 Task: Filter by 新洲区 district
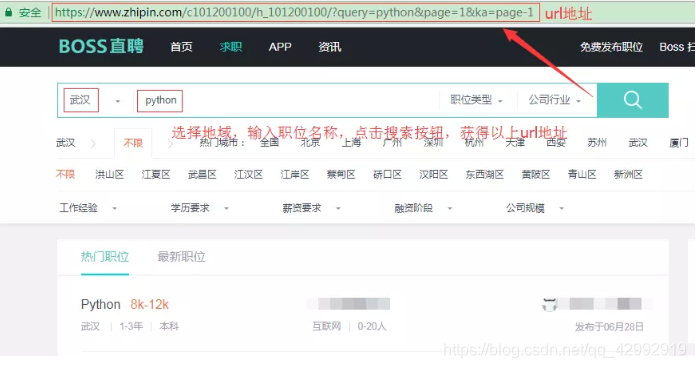click(628, 174)
